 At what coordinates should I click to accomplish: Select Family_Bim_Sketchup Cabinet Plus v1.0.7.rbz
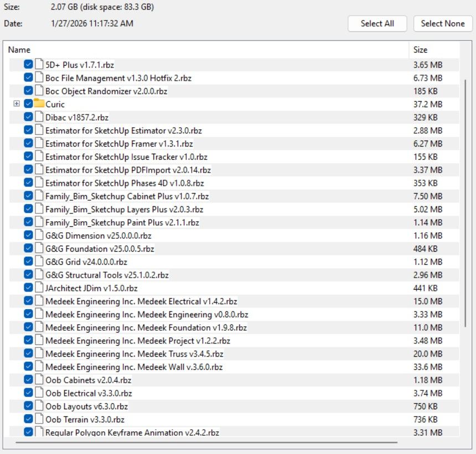pyautogui.click(x=127, y=196)
